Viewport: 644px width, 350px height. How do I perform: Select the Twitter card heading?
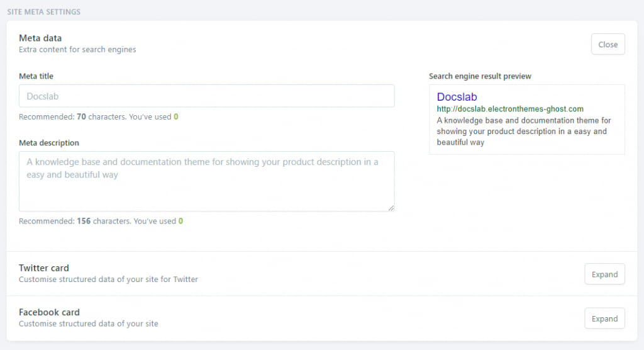coord(43,268)
